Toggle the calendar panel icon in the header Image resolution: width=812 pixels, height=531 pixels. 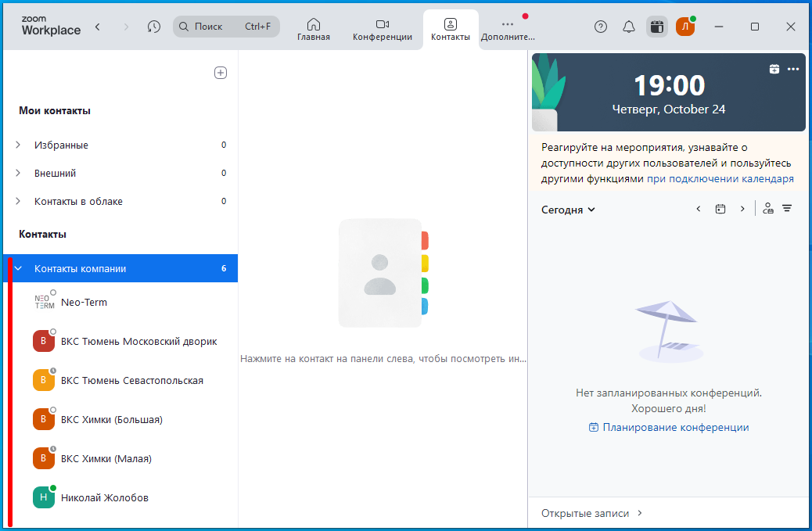click(x=656, y=27)
